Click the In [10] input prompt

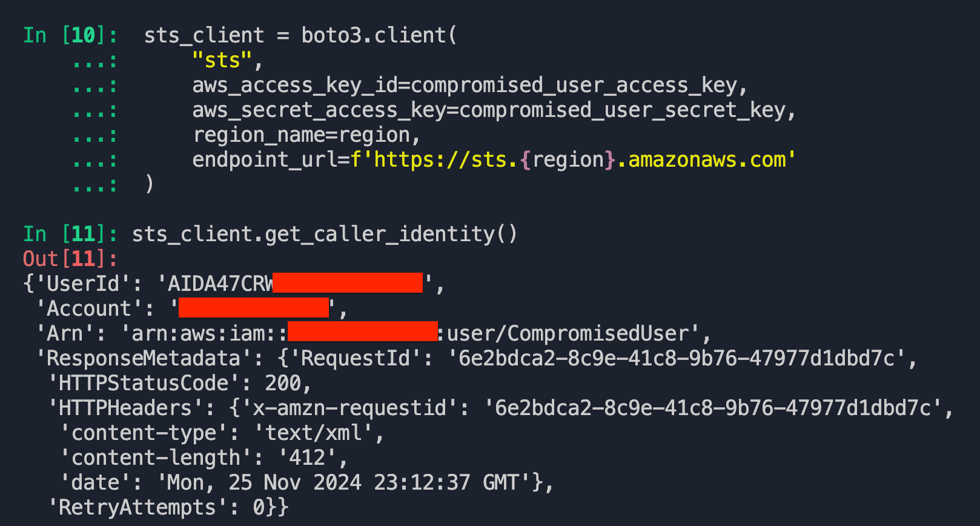click(70, 35)
